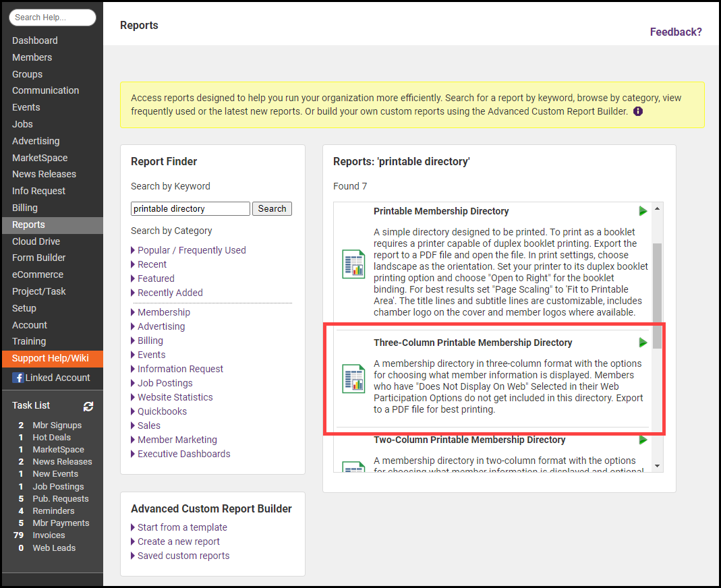
Task: Open the Feedback? link
Action: tap(675, 32)
